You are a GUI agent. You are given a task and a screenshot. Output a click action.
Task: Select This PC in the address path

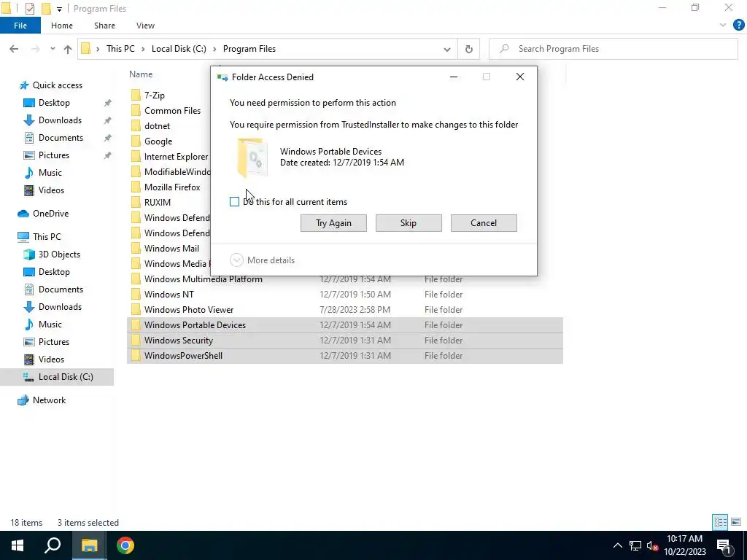(x=120, y=49)
